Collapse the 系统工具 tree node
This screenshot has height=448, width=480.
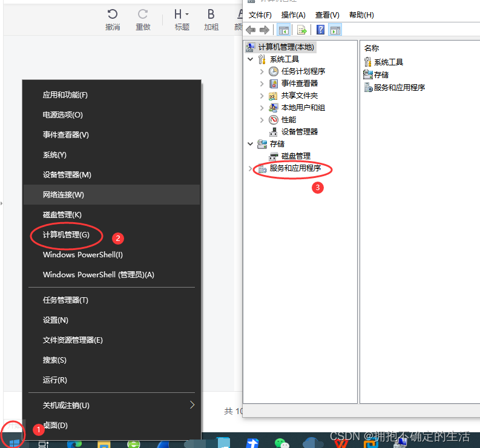pyautogui.click(x=251, y=59)
